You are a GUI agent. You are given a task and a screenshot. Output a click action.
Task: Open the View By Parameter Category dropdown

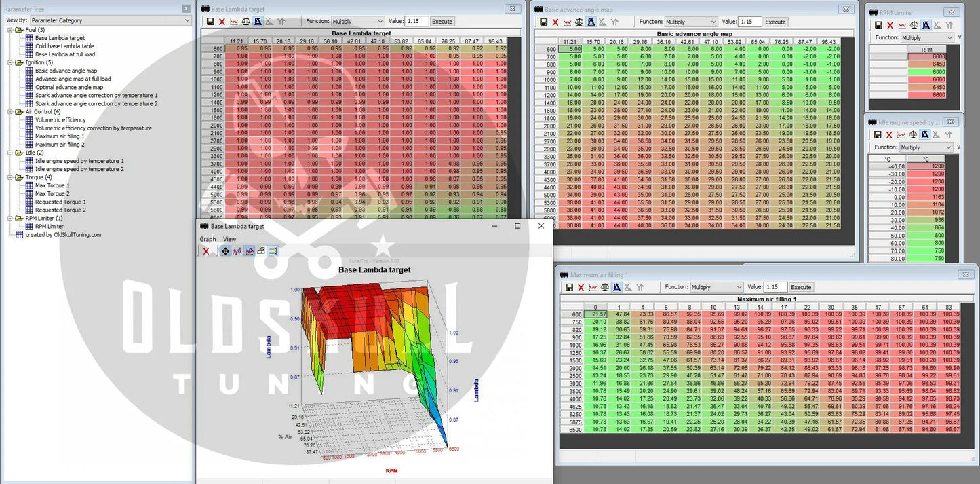(x=109, y=20)
